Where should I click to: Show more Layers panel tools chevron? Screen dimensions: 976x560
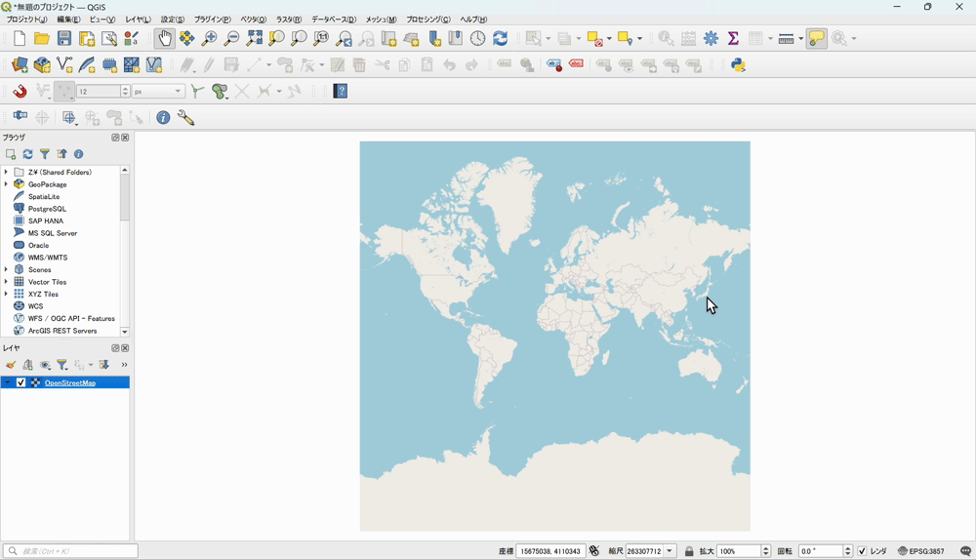[x=124, y=365]
